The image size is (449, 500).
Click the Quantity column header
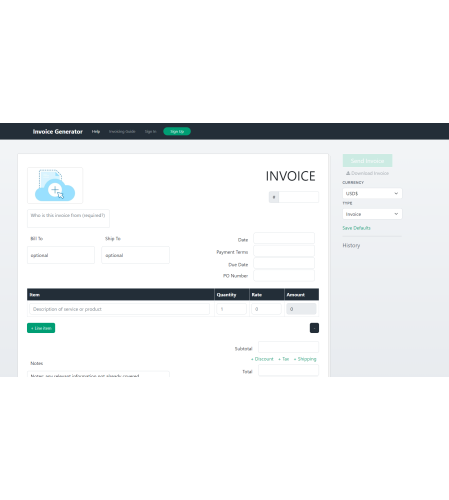226,295
